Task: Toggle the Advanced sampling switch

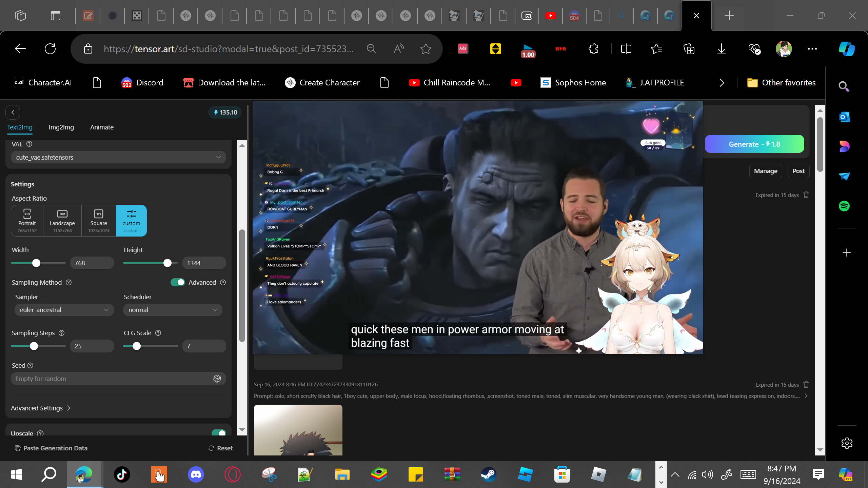Action: (x=178, y=282)
